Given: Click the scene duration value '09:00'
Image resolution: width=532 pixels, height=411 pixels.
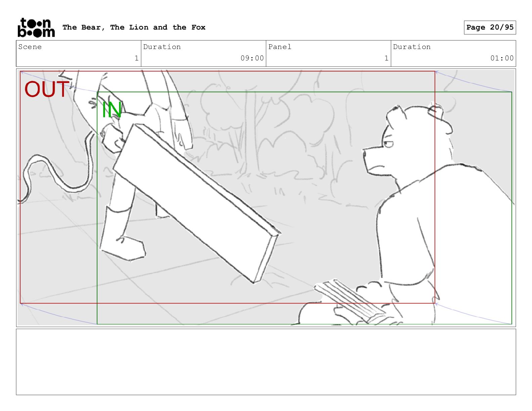Looking at the screenshot, I should tap(252, 58).
